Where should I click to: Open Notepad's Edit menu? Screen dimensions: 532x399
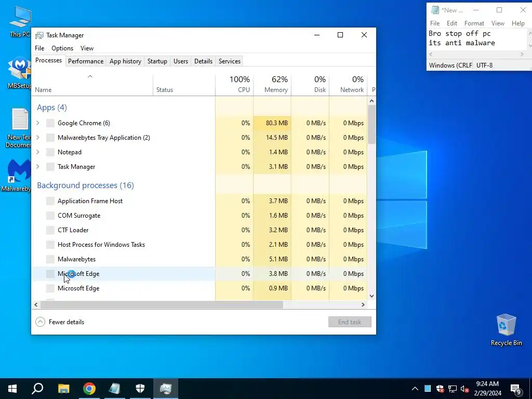coord(451,23)
